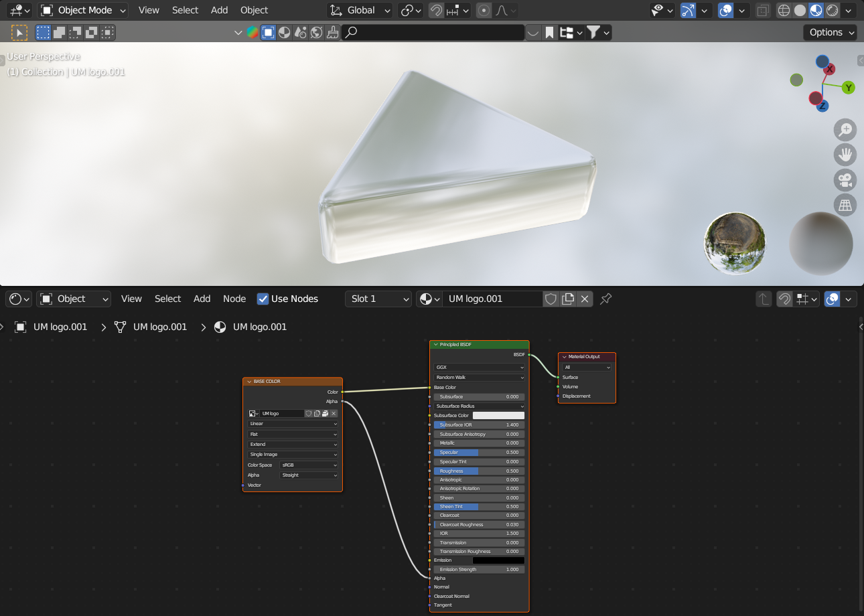Click the select box tool icon
Viewport: 864px width, 616px height.
43,32
